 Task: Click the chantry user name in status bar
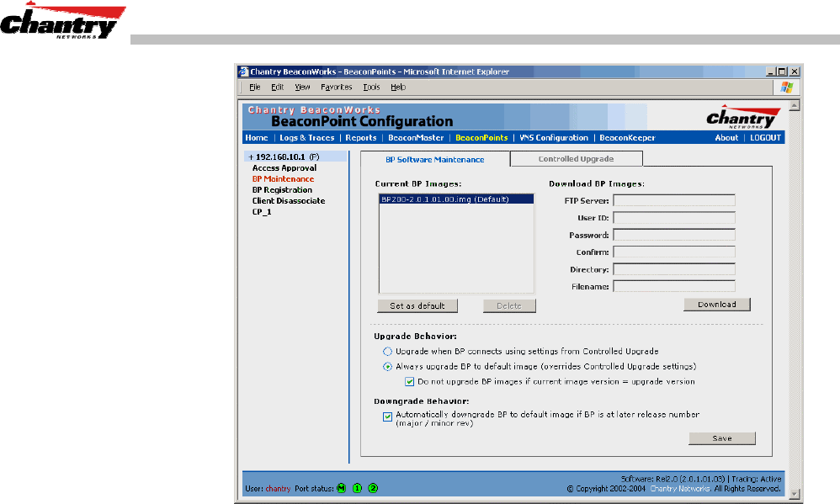click(x=278, y=489)
